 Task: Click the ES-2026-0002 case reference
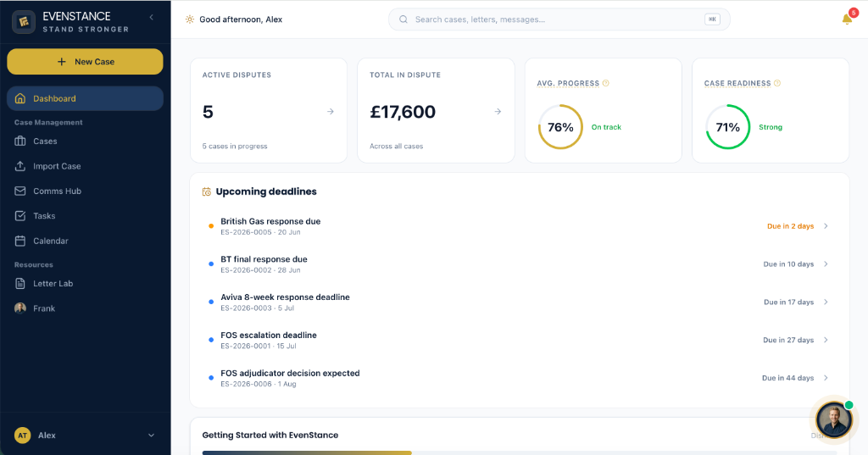click(247, 270)
